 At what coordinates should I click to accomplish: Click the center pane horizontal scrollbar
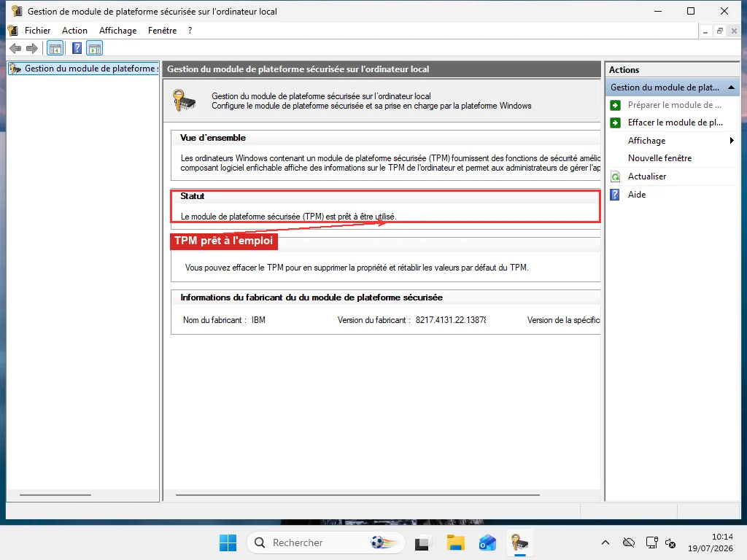coord(357,495)
